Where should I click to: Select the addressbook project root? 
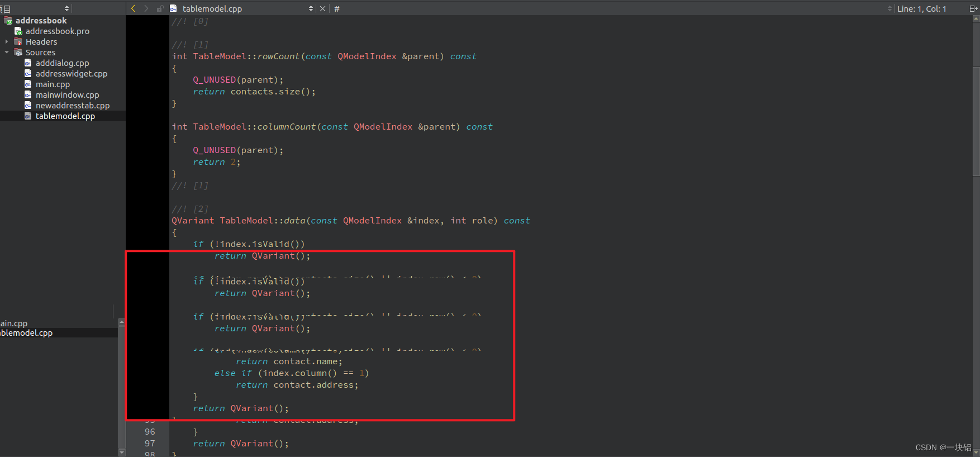(41, 21)
